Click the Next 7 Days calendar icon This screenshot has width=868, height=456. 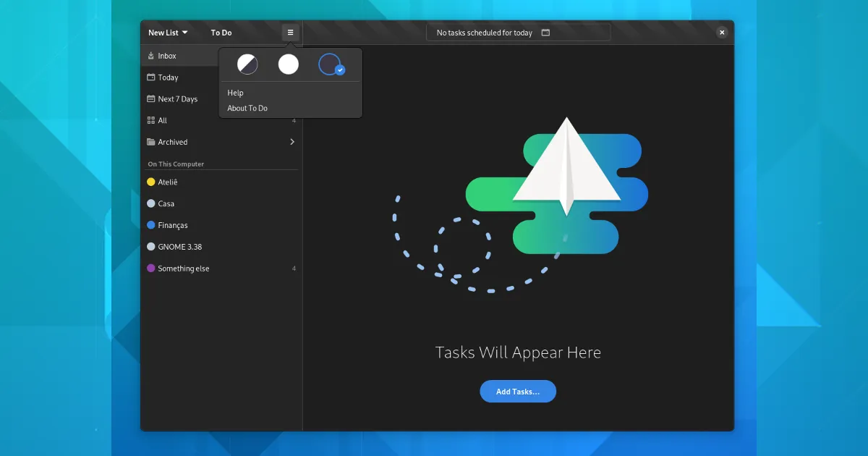coord(151,99)
